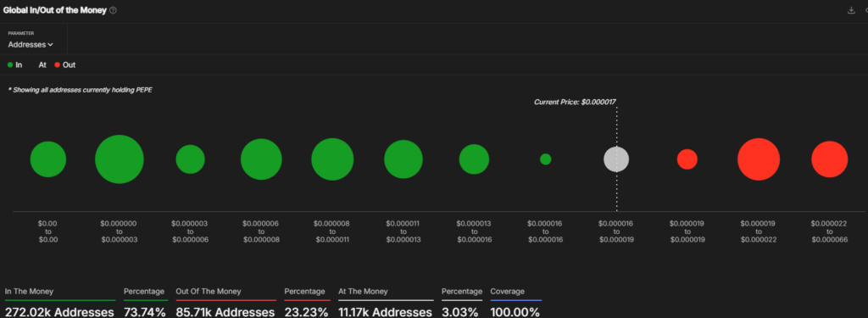Viewport: 868px width, 318px height.
Task: Click the help question-mark icon beside title
Action: pos(113,10)
